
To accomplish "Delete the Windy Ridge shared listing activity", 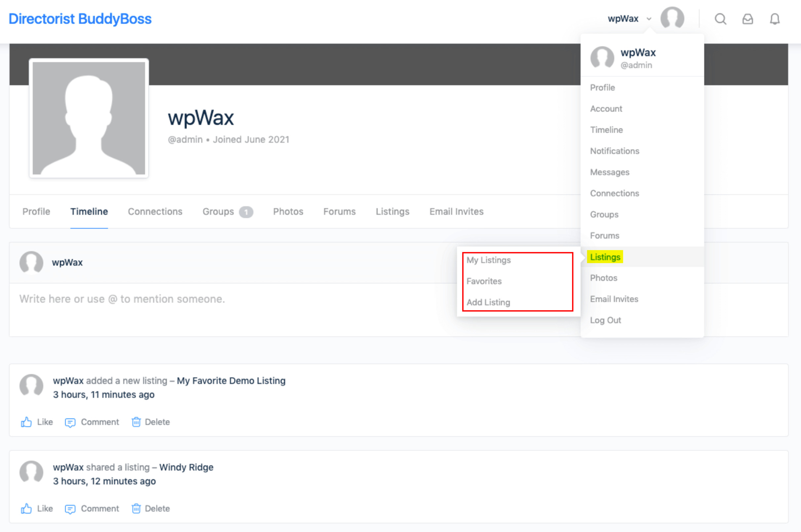I will [151, 509].
